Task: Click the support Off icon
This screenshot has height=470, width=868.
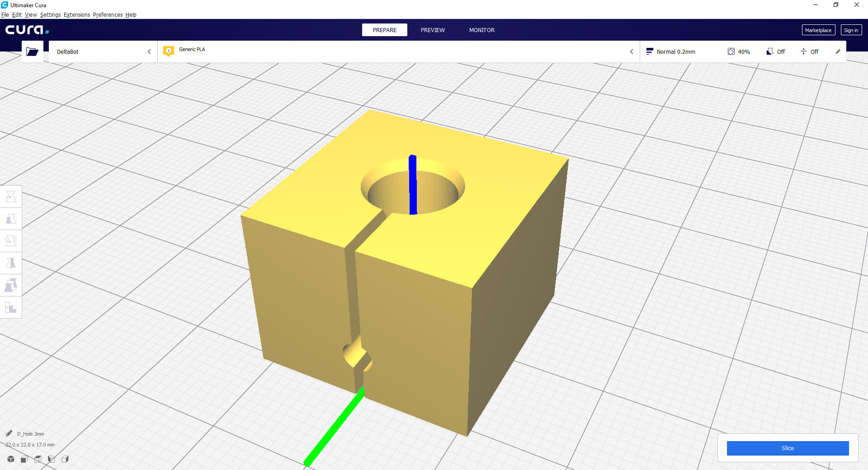Action: click(x=769, y=52)
